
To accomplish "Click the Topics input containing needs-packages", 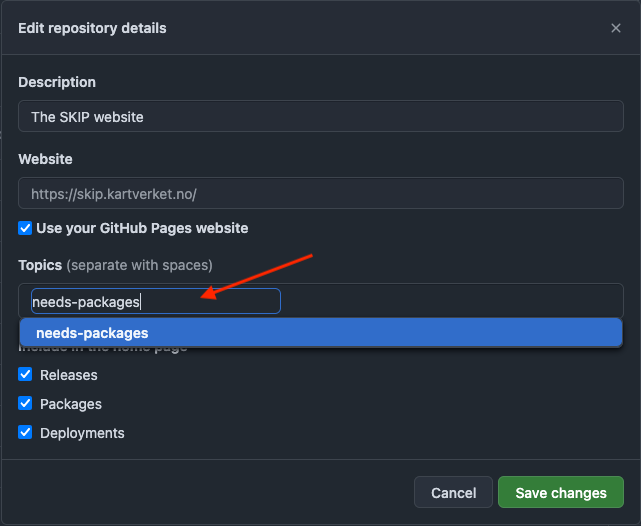I will (150, 301).
